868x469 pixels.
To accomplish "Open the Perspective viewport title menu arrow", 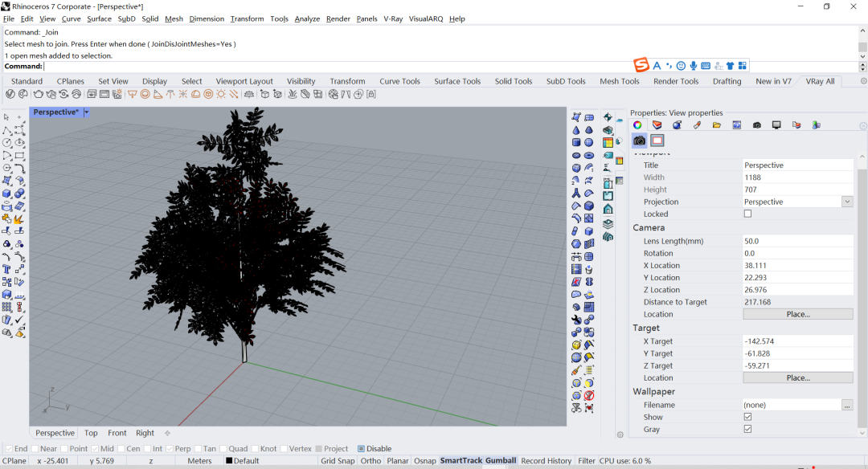I will [x=86, y=112].
